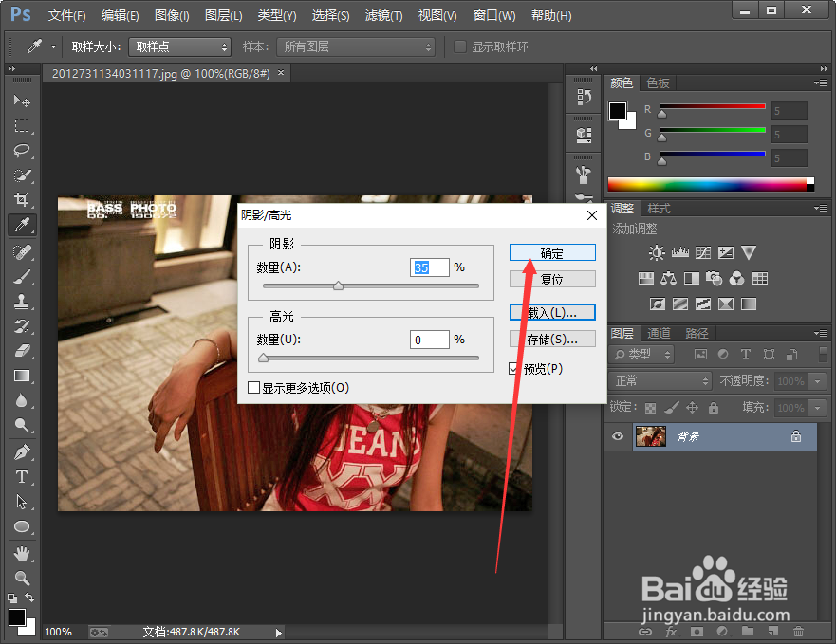The height and width of the screenshot is (644, 836).
Task: Open the Color panel options menu
Action: [821, 83]
